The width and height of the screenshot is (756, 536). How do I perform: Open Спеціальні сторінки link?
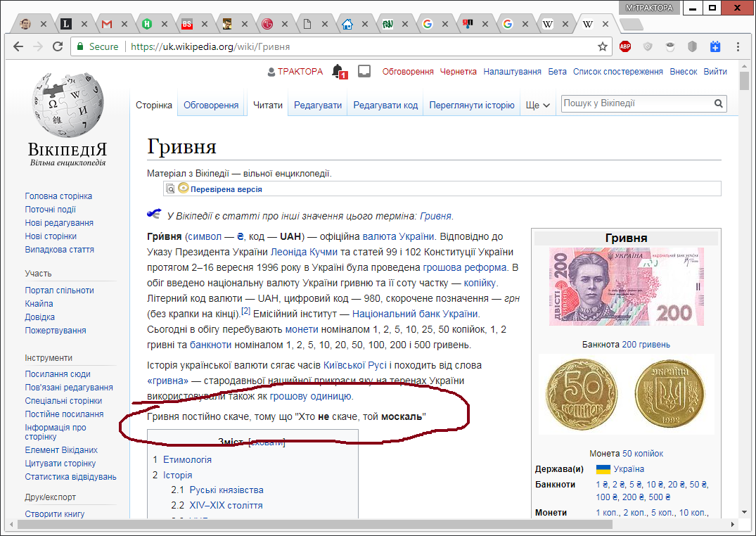click(x=63, y=400)
